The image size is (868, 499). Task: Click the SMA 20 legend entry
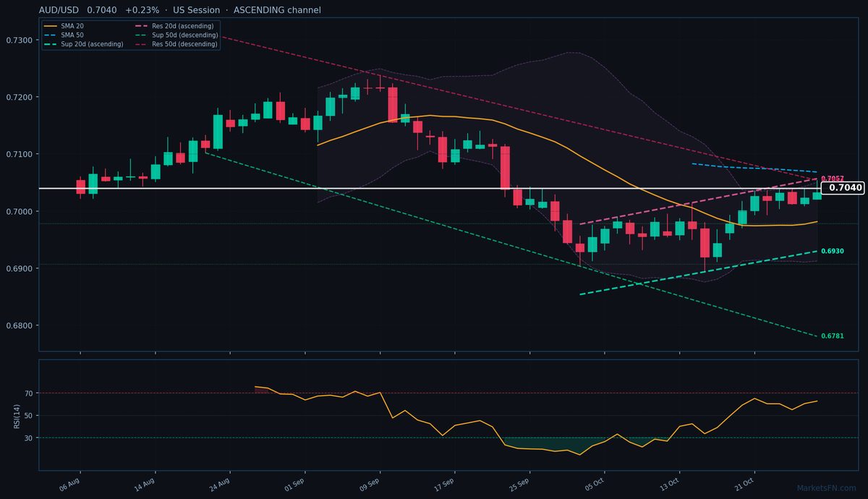(64, 26)
